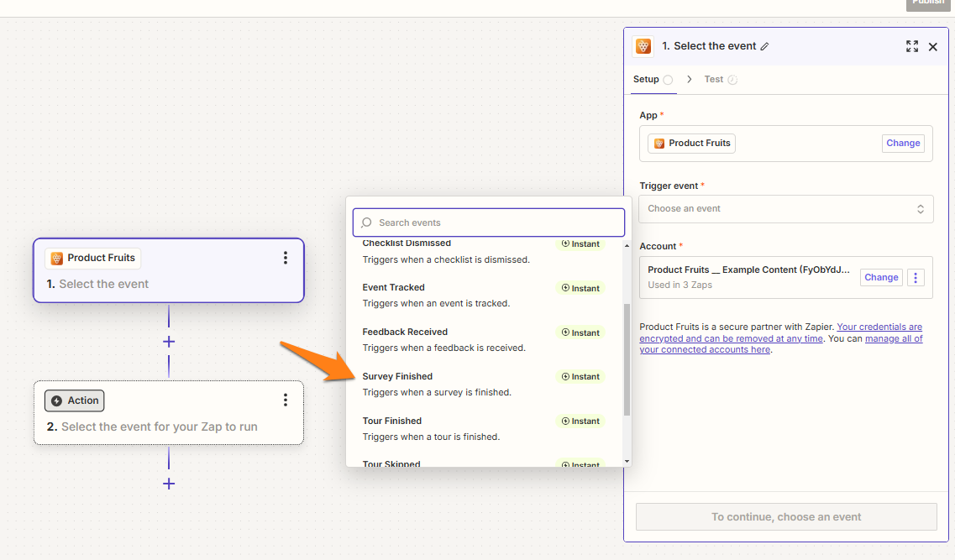Viewport: 955px width, 560px height.
Task: Open three-dot menu on Action step
Action: click(x=286, y=400)
